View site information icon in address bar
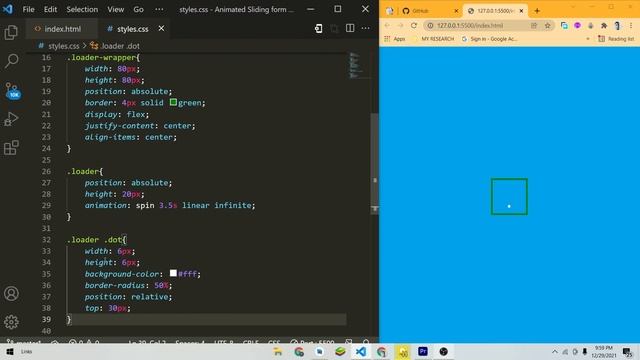The image size is (640, 360). point(430,25)
